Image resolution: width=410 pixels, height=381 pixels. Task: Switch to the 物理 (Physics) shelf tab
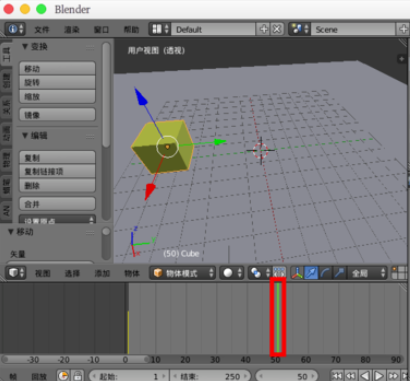point(6,159)
